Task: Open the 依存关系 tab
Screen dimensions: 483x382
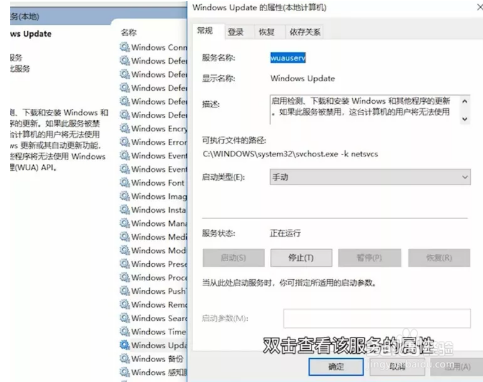Action: tap(305, 32)
